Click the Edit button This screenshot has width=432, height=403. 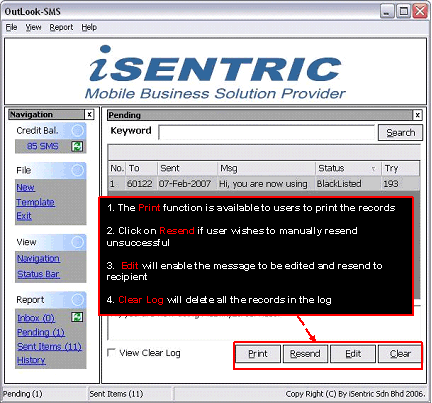pos(353,353)
